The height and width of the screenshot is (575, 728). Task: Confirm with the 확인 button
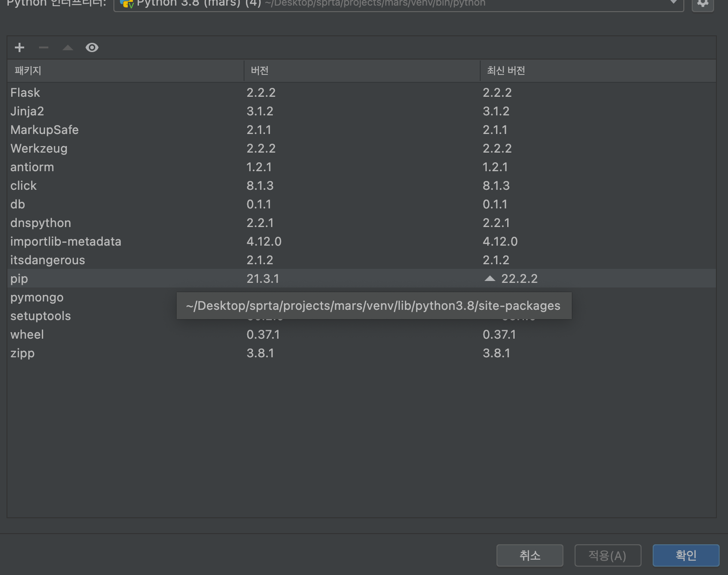click(686, 555)
